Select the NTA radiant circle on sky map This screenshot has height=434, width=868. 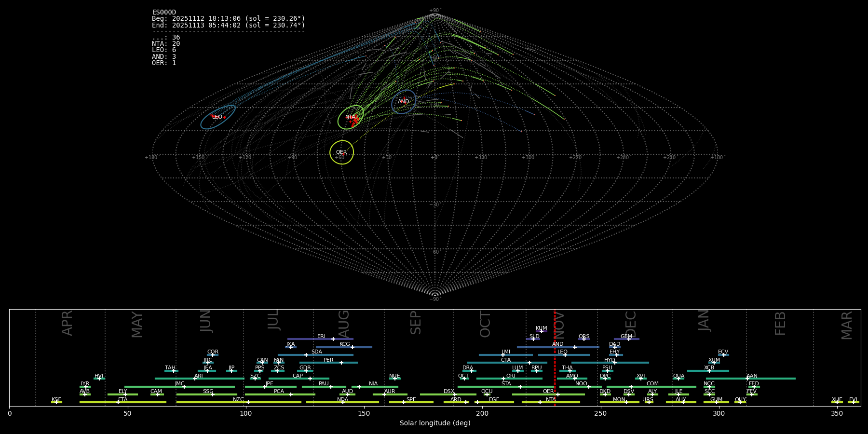pyautogui.click(x=351, y=117)
